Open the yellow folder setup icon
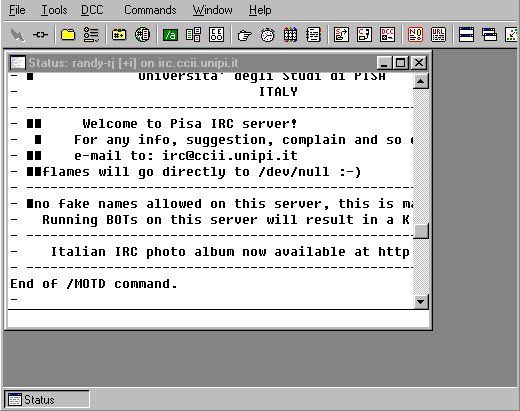The image size is (520, 411). coord(68,35)
